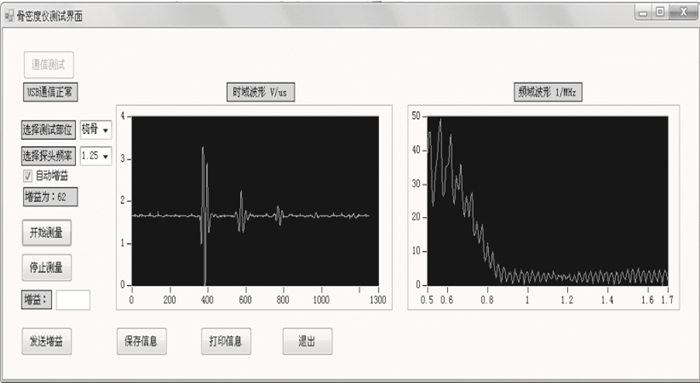Click inside the frequency-domain spectrum plot
Screen dimensions: 700x383
548,201
